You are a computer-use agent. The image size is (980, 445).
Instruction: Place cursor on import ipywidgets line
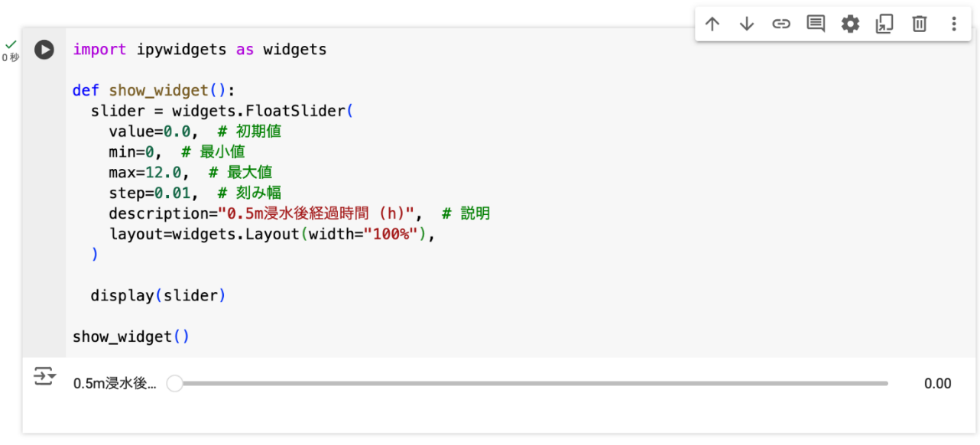coord(200,50)
